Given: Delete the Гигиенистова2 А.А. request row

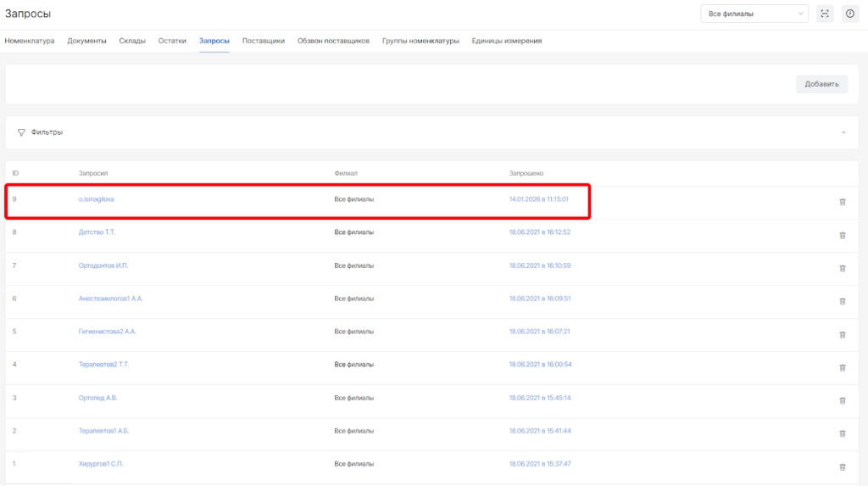Looking at the screenshot, I should (842, 334).
